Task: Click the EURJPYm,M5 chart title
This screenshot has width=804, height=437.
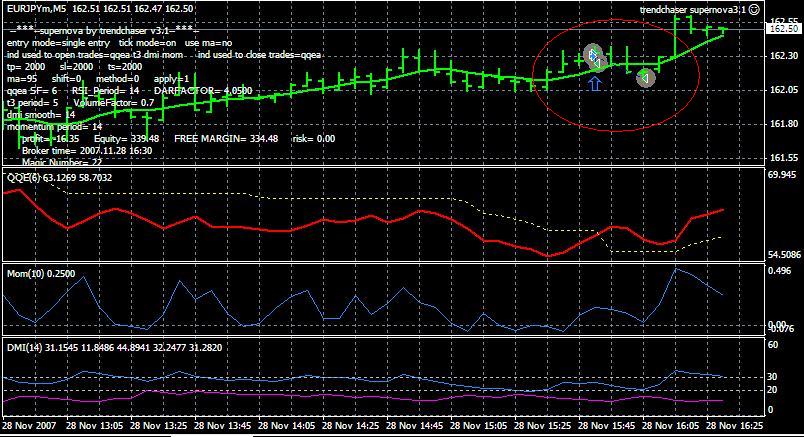Action: (36, 9)
